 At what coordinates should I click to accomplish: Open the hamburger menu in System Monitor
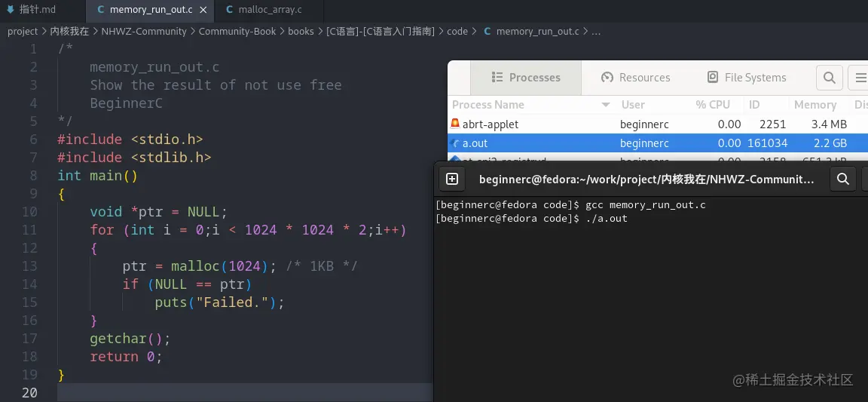[x=860, y=78]
